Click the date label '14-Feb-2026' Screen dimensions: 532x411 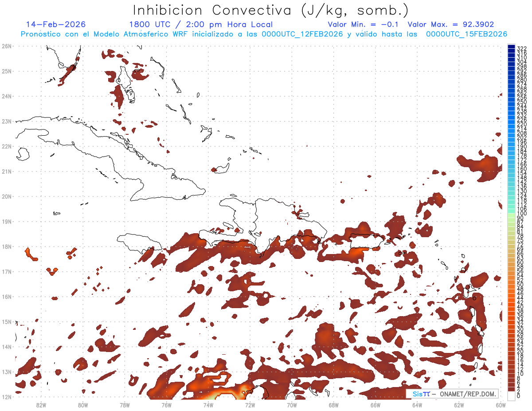click(56, 24)
